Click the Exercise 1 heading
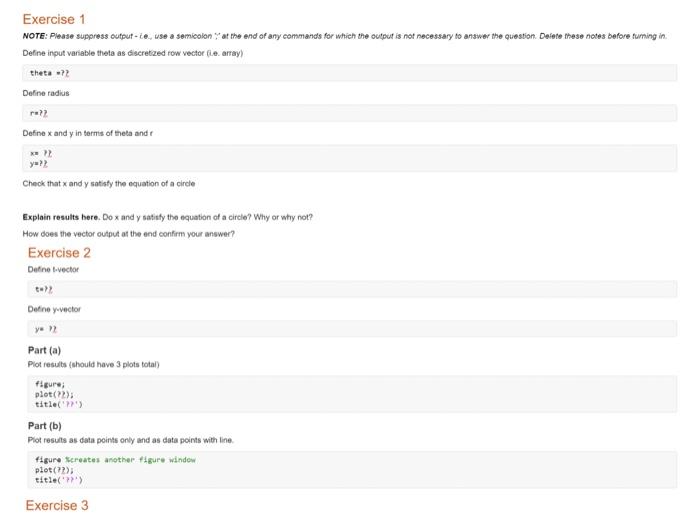This screenshot has width=700, height=519. click(x=54, y=19)
